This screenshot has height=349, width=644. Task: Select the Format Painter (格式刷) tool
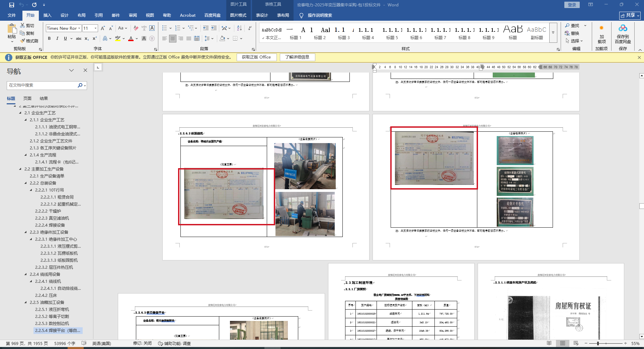[29, 41]
